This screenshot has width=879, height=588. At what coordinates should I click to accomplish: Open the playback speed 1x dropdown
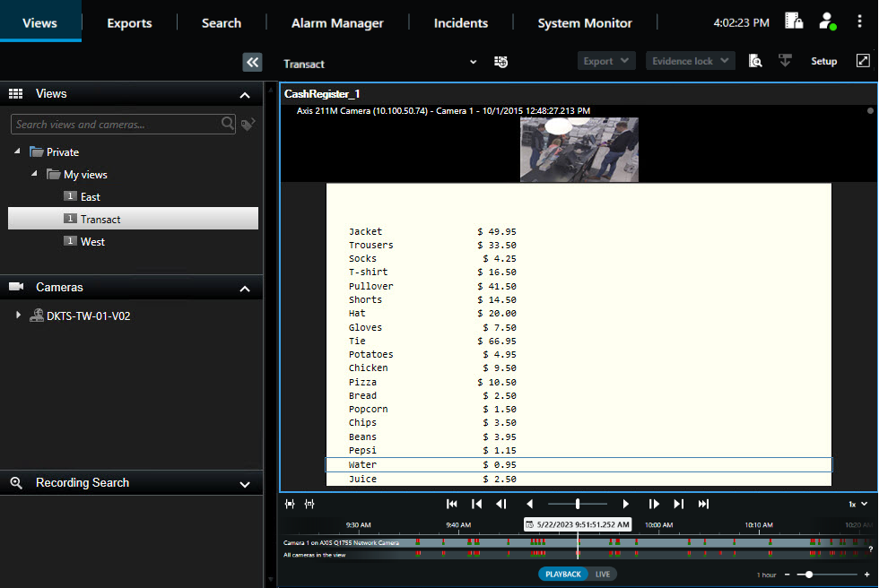(857, 504)
